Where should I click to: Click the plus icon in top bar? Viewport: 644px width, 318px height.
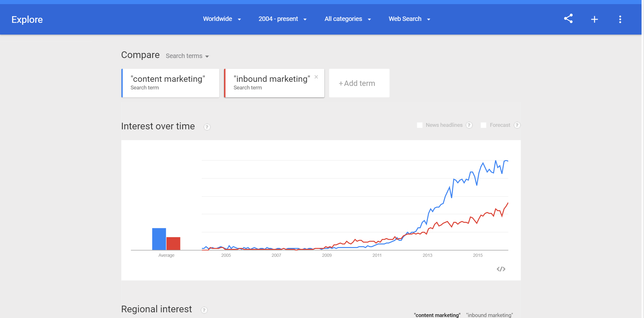595,19
